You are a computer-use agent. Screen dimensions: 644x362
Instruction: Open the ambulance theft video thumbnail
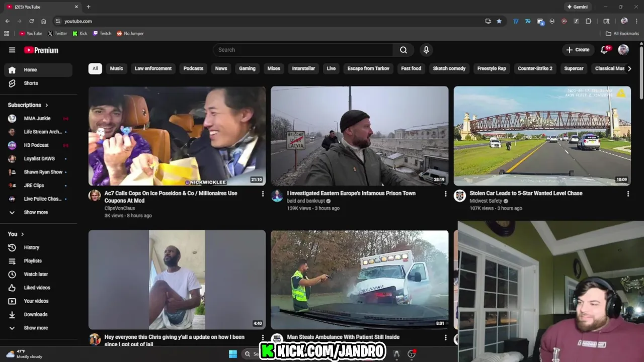(359, 280)
